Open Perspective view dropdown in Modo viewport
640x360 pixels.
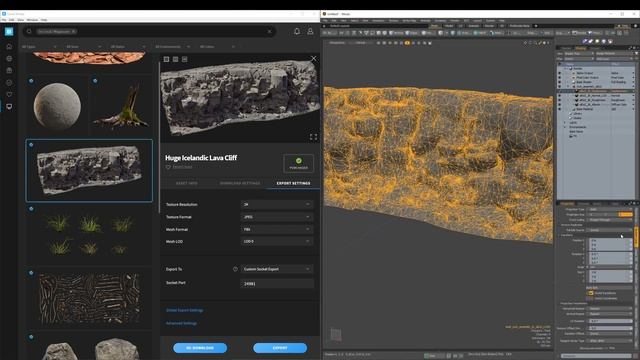(337, 42)
